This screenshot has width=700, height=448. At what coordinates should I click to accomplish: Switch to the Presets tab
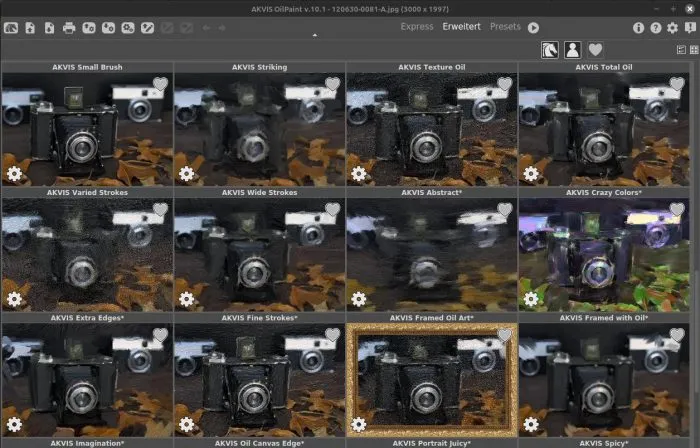505,27
